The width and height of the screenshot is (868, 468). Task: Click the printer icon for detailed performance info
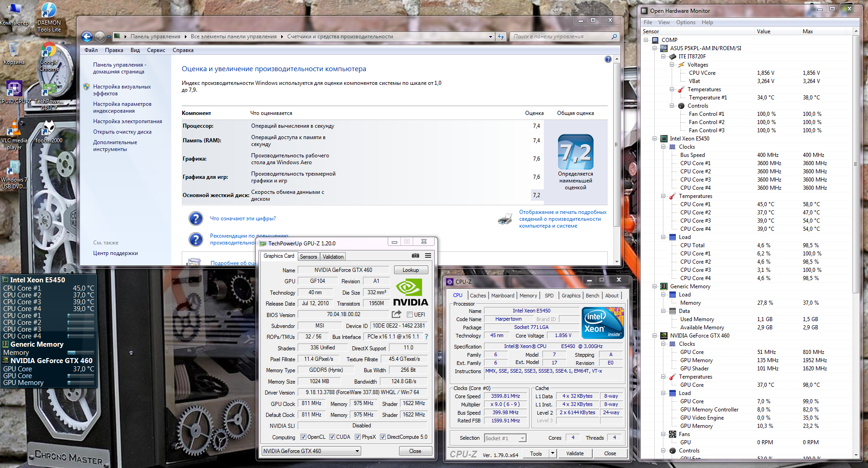point(505,219)
